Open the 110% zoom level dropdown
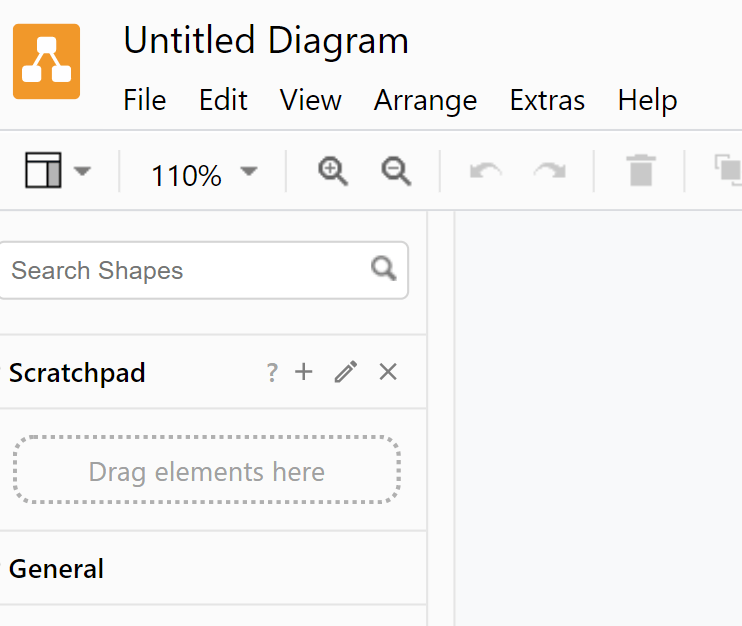This screenshot has width=742, height=626. (x=203, y=175)
